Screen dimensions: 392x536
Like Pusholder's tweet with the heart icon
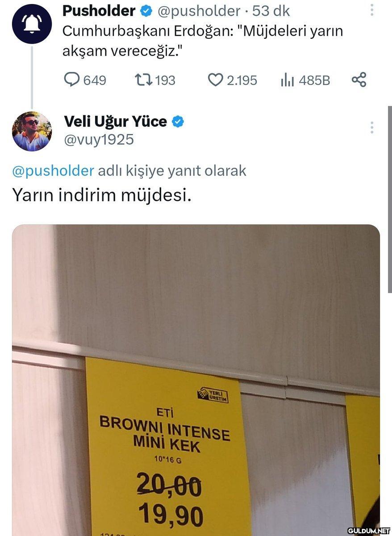216,80
